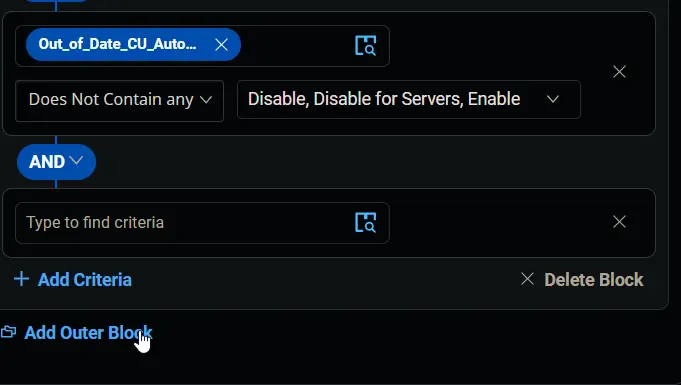The image size is (681, 385).
Task: Open criteria browser icon beside Out_of_Date_CU_Auto chip
Action: (x=366, y=46)
